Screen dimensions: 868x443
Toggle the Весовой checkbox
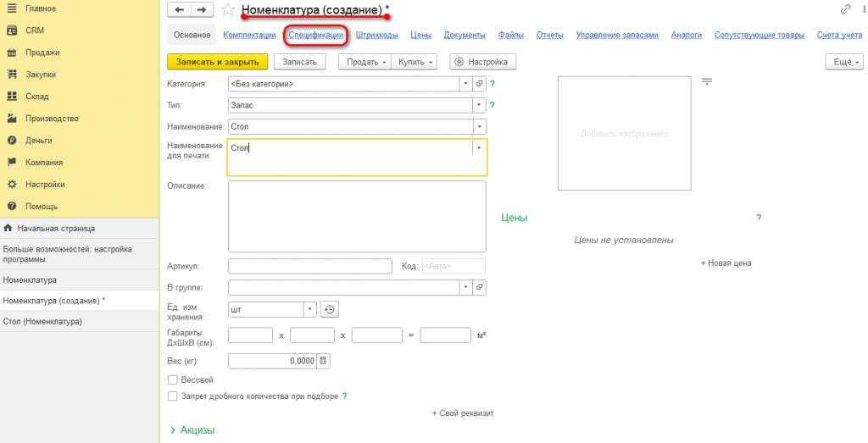[x=172, y=380]
